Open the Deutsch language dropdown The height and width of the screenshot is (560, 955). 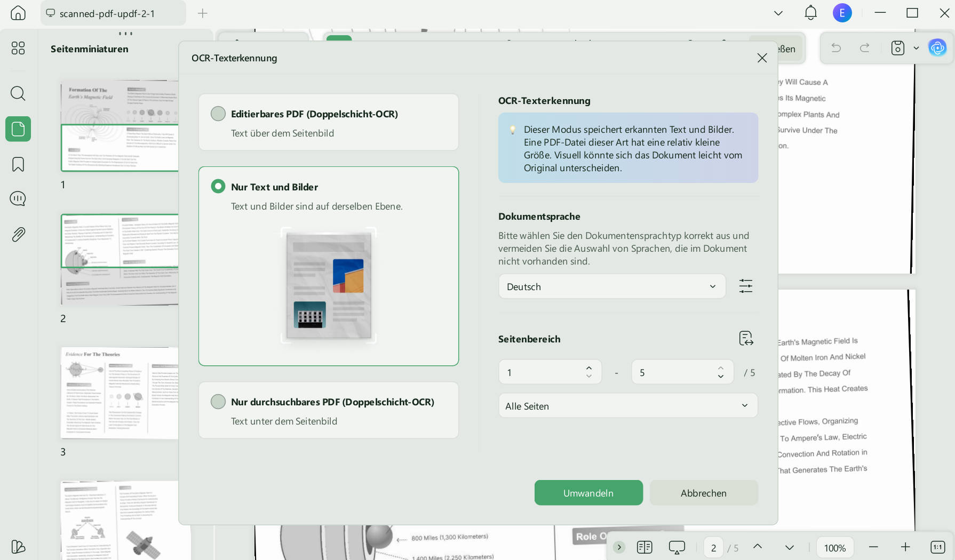pyautogui.click(x=612, y=286)
